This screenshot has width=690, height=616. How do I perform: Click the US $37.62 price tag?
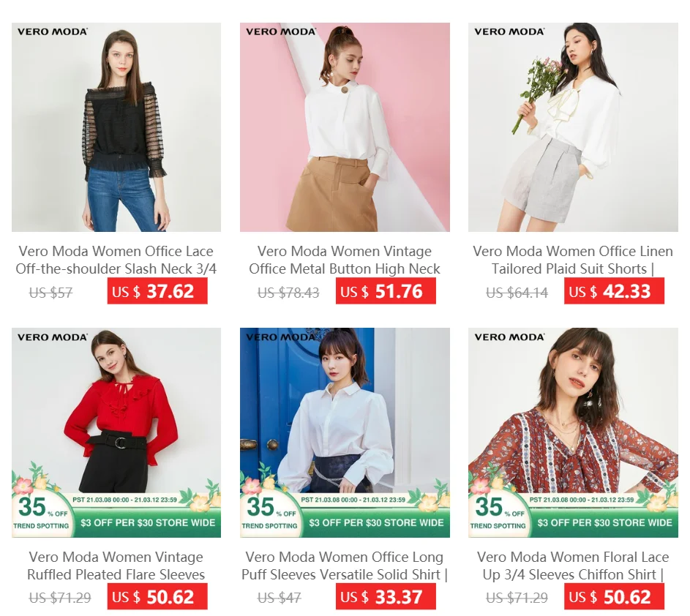pyautogui.click(x=157, y=291)
